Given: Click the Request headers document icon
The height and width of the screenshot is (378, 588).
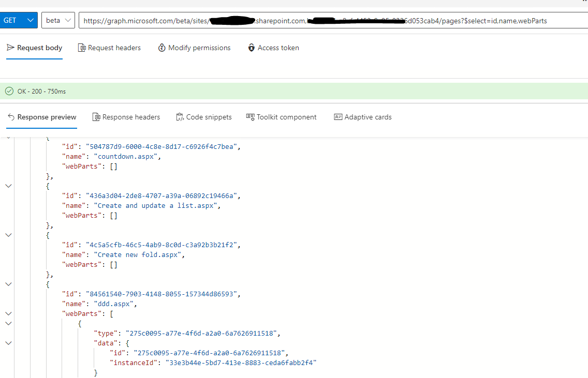Looking at the screenshot, I should tap(81, 47).
